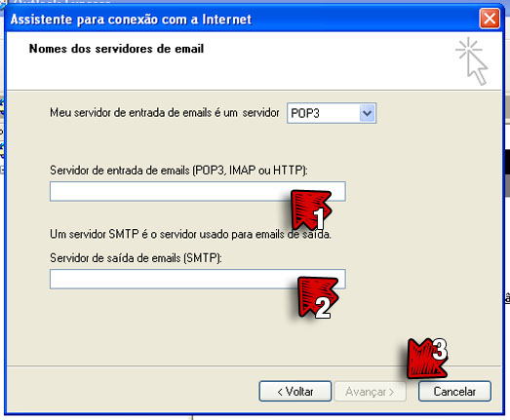Focus the incoming mail server field

(198, 191)
